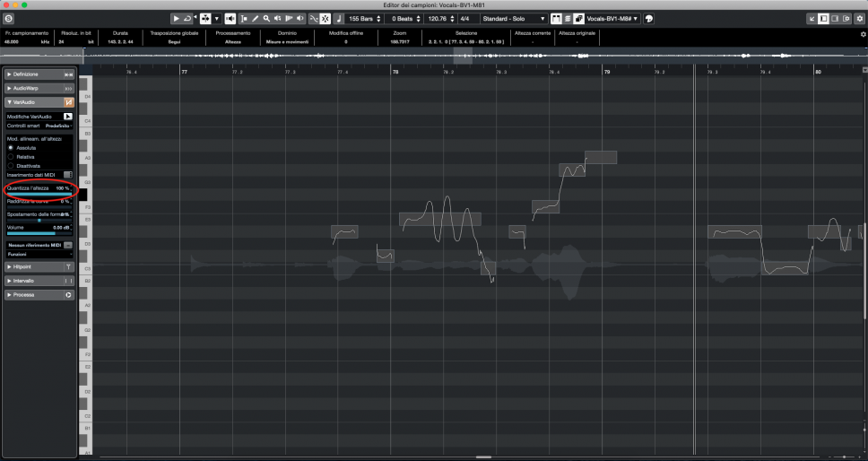
Task: Click the acoustic feedback speaker icon
Action: (x=230, y=18)
